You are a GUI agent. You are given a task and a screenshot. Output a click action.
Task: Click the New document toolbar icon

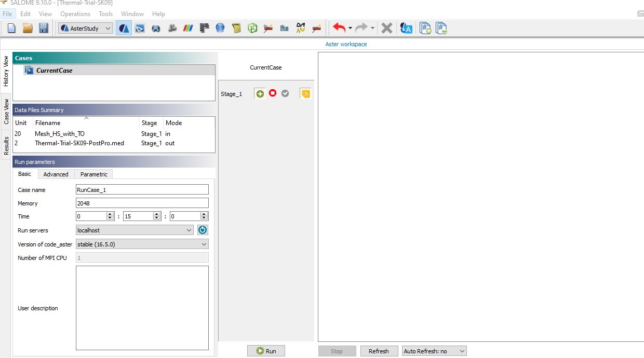click(11, 29)
